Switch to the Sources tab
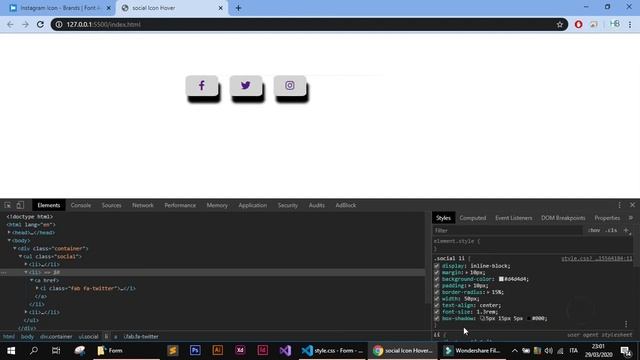 111,205
